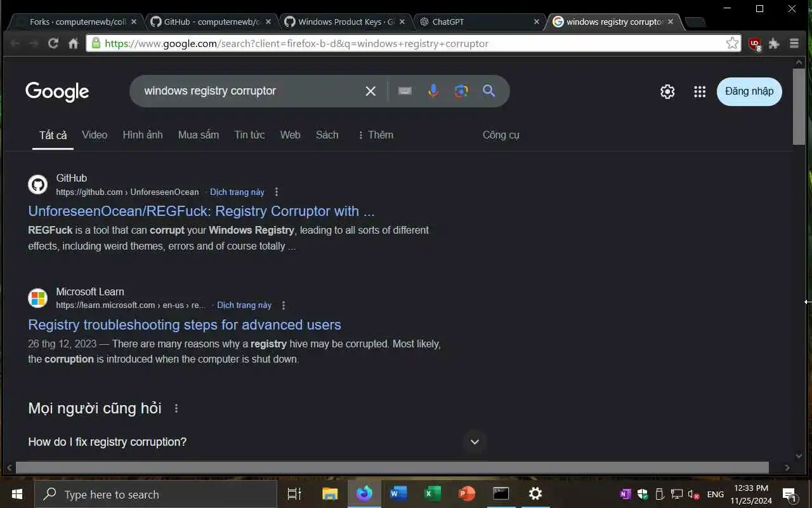Select the Tin tức news filter
The height and width of the screenshot is (508, 812).
(249, 135)
